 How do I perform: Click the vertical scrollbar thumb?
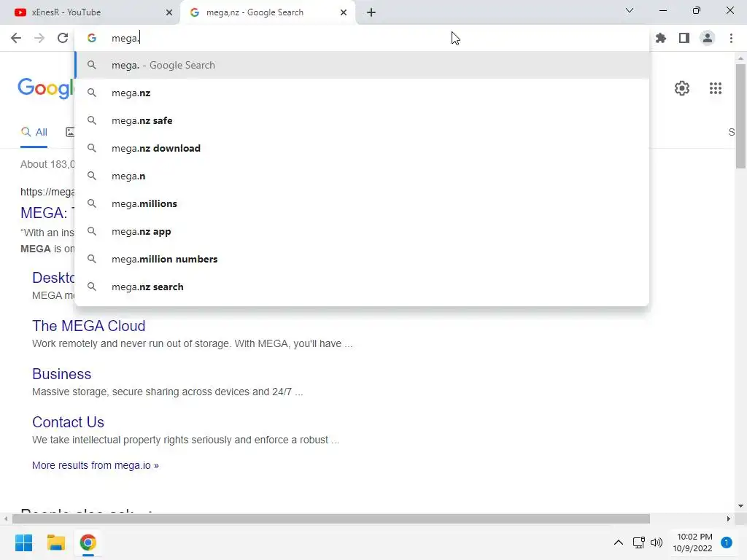click(x=740, y=116)
